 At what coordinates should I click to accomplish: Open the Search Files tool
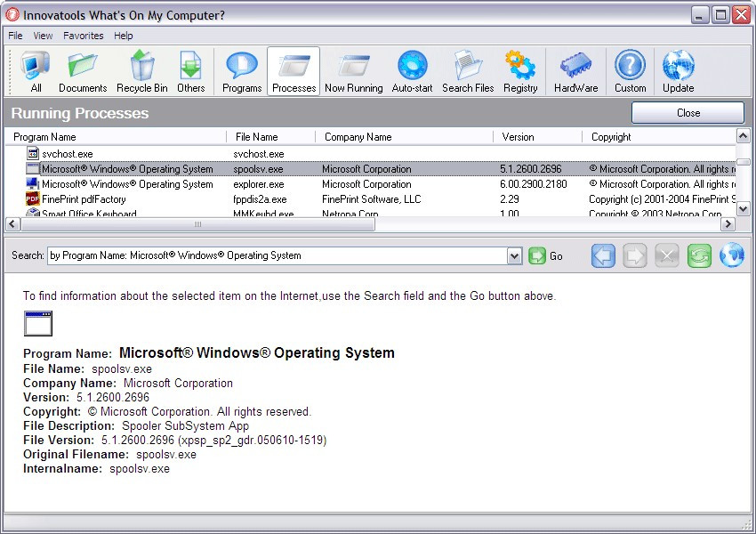pos(468,71)
